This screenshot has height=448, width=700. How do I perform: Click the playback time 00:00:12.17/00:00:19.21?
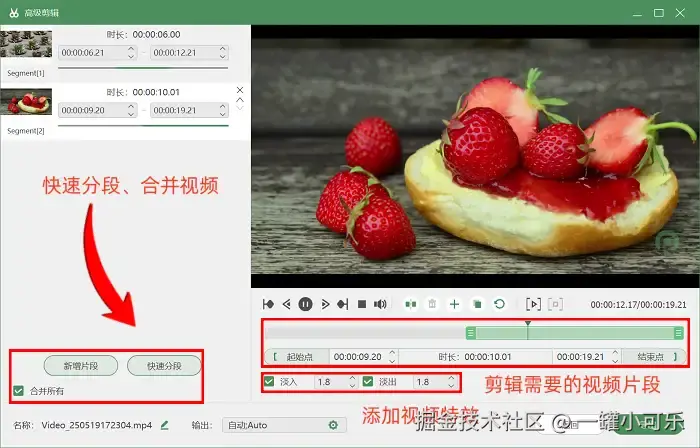coord(638,305)
